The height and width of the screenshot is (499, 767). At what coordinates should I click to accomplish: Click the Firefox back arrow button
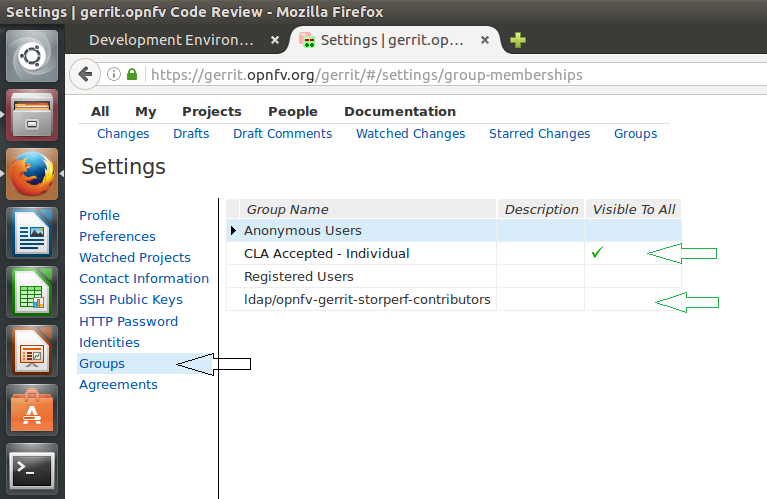(x=86, y=74)
